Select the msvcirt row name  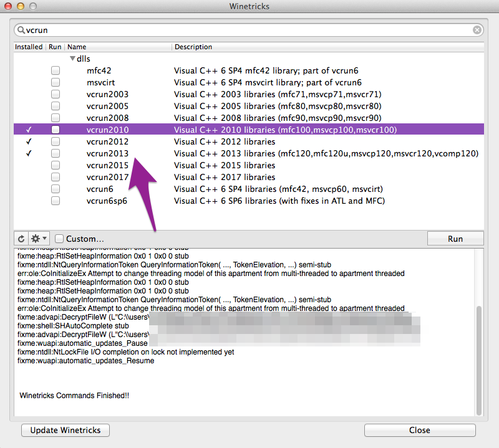[x=100, y=82]
